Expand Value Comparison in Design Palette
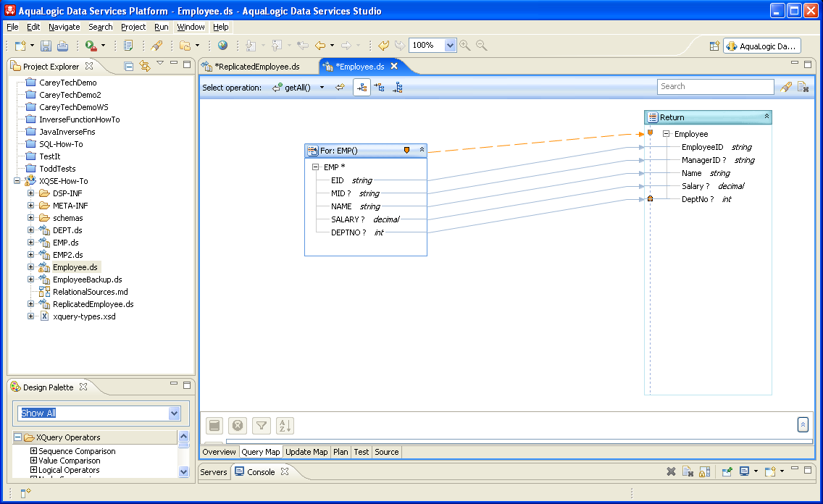Viewport: 823px width, 504px height. point(33,460)
